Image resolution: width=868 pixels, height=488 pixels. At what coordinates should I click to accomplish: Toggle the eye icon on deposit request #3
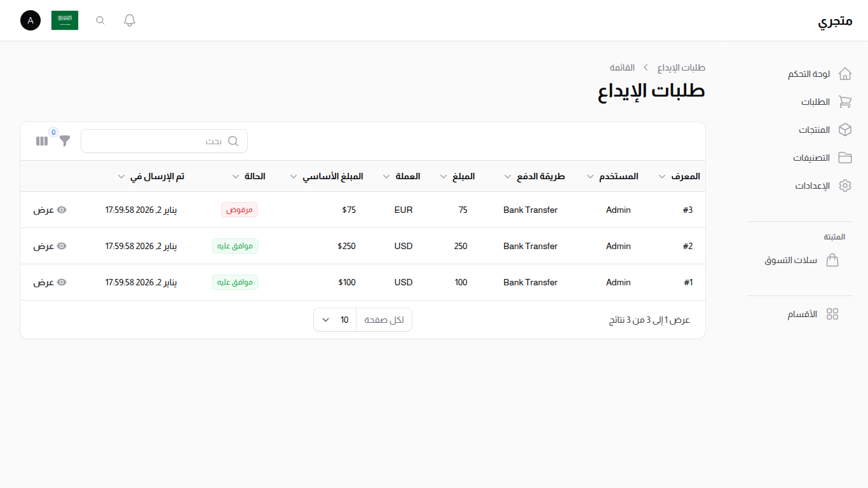61,209
